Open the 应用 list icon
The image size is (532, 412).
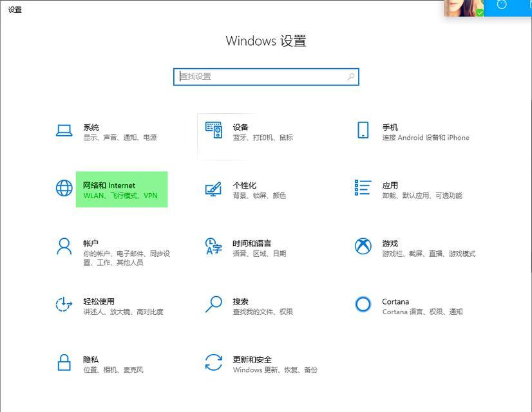click(363, 187)
